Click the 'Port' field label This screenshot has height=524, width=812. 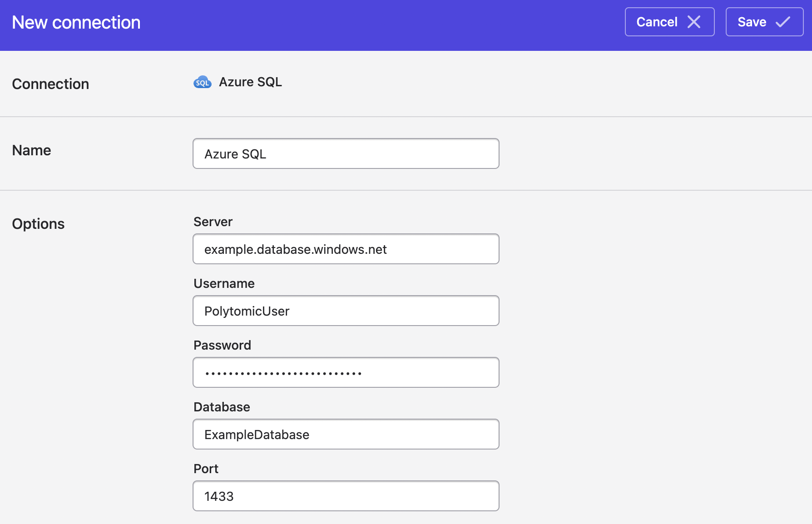(206, 469)
